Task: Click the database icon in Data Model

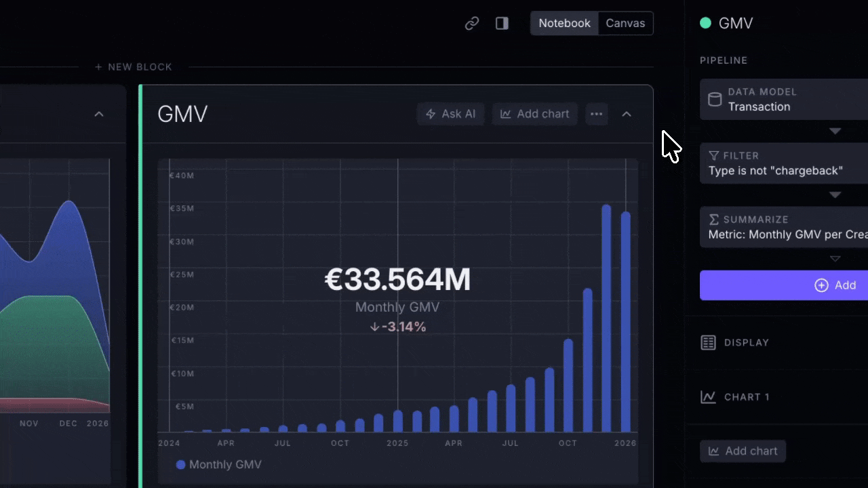Action: point(714,100)
